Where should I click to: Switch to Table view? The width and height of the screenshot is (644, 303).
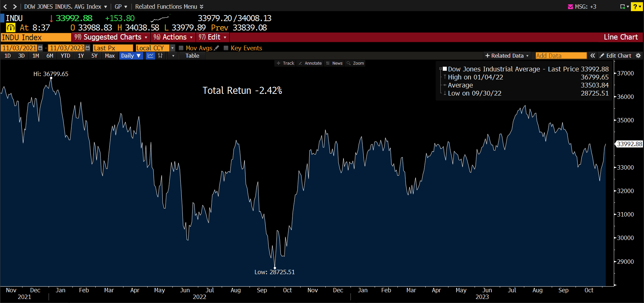coord(193,56)
